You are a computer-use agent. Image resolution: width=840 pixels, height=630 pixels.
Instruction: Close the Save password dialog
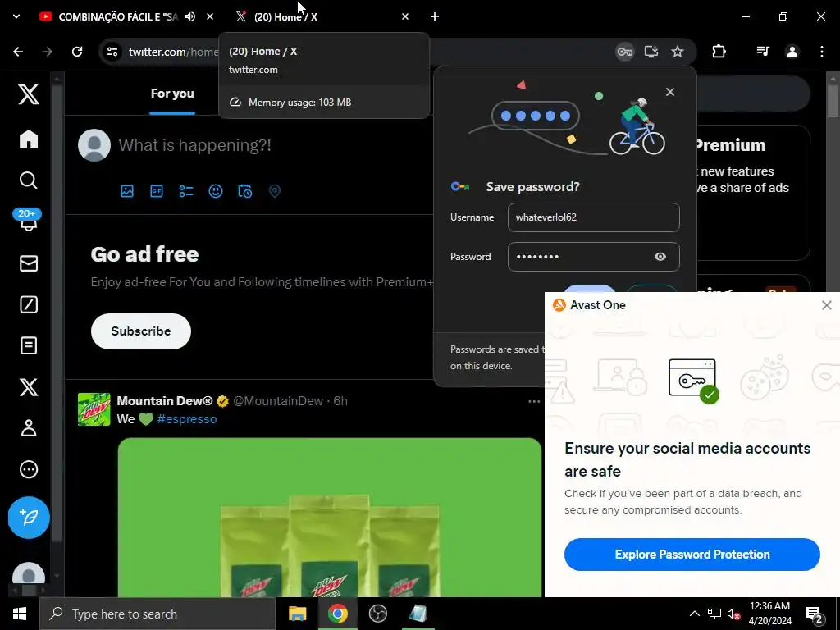669,92
